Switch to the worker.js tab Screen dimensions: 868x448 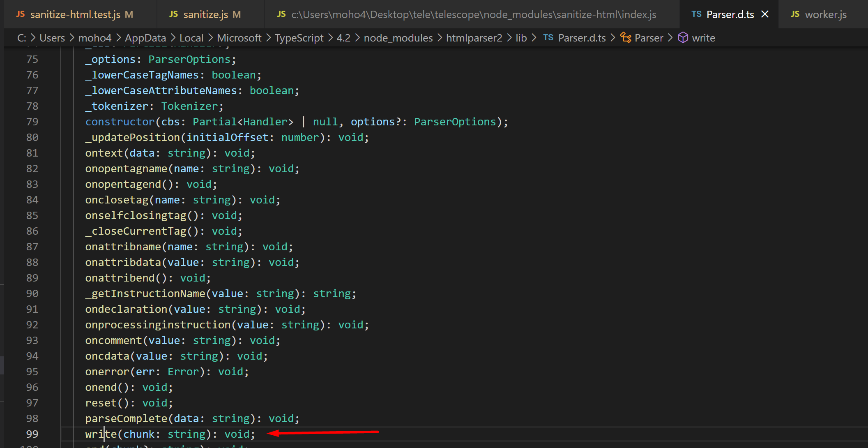[x=826, y=14]
